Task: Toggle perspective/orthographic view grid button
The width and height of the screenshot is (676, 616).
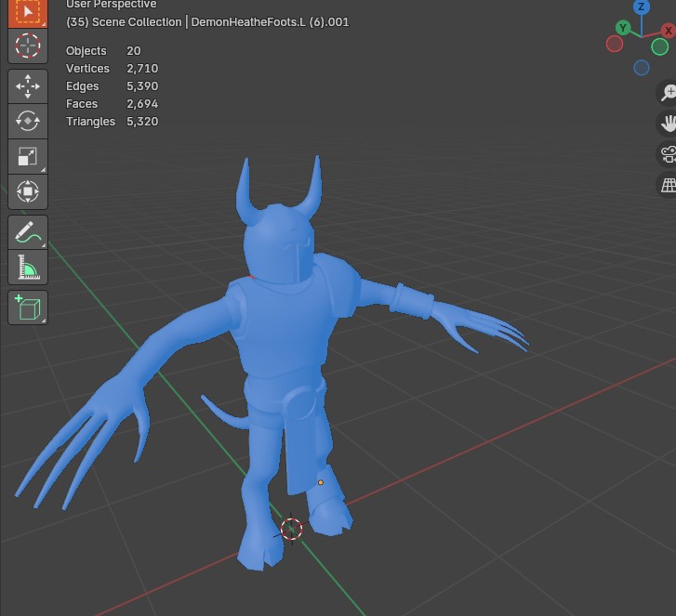Action: pyautogui.click(x=668, y=184)
